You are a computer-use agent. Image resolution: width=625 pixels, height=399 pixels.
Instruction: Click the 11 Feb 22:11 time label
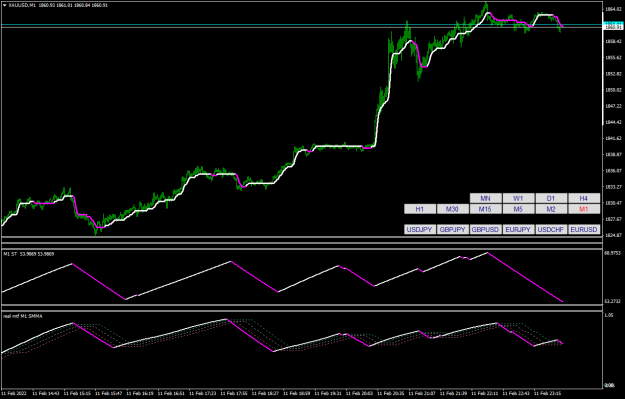point(484,393)
